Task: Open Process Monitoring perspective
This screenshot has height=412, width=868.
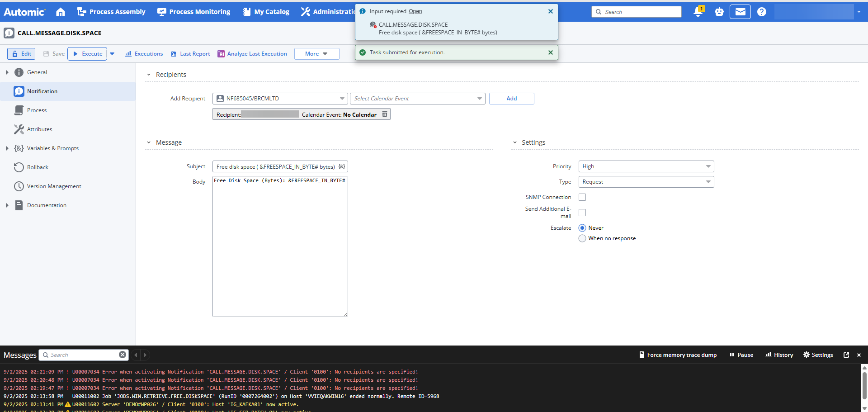Action: (x=193, y=12)
